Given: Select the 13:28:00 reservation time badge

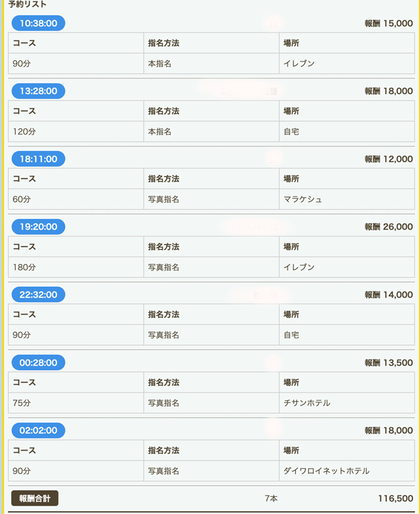Looking at the screenshot, I should click(38, 91).
